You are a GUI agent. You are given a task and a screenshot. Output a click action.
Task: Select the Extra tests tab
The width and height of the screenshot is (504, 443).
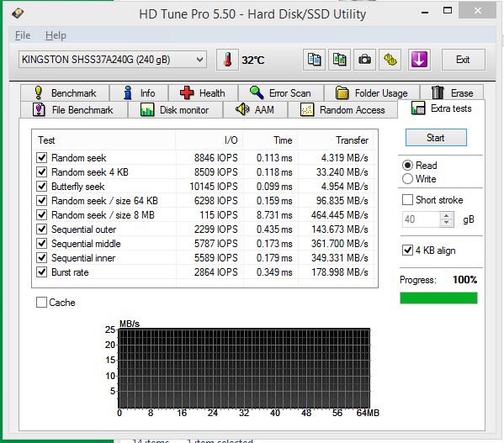click(442, 108)
